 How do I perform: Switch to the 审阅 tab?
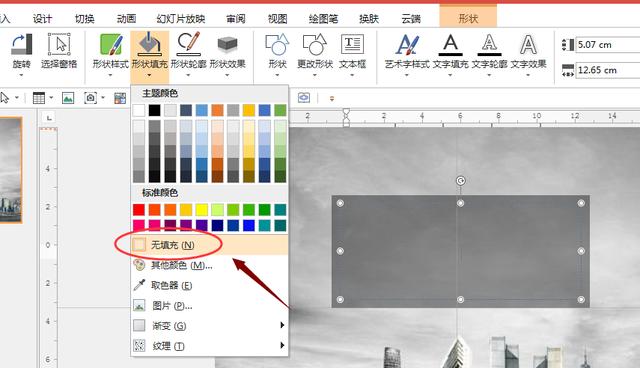pyautogui.click(x=236, y=18)
